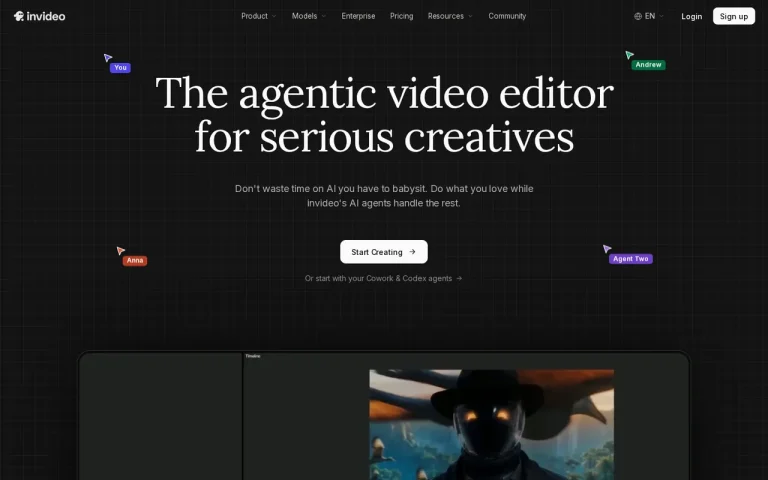Open the Pricing page
Image resolution: width=768 pixels, height=480 pixels.
pos(401,16)
